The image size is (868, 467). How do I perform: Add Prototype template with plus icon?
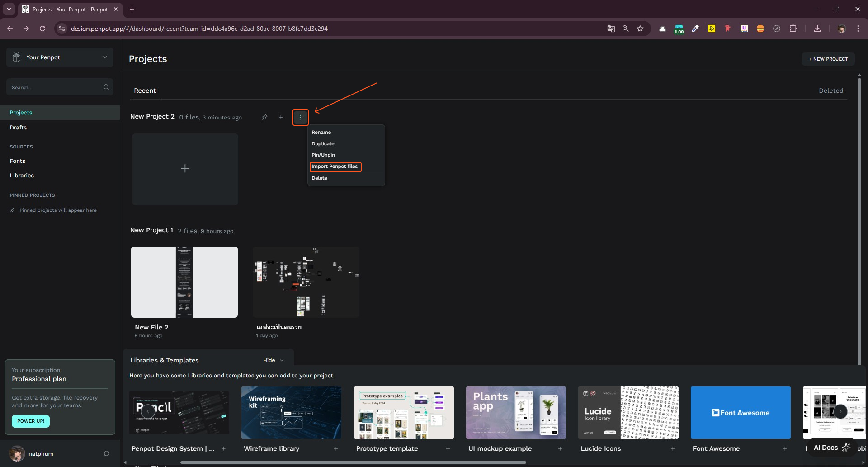[x=448, y=448]
